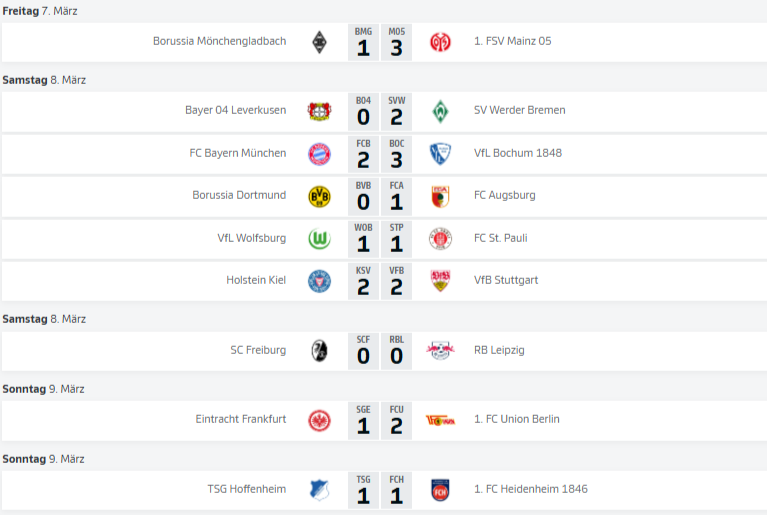Click the Eintracht Frankfurt eagle logo
Screen dimensions: 767x515
pos(319,420)
